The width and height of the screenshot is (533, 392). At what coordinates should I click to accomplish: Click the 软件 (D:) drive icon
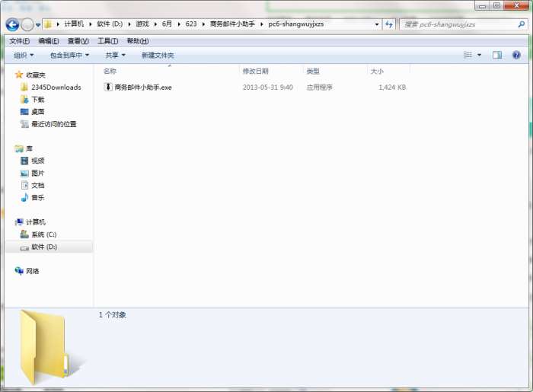pyautogui.click(x=24, y=247)
